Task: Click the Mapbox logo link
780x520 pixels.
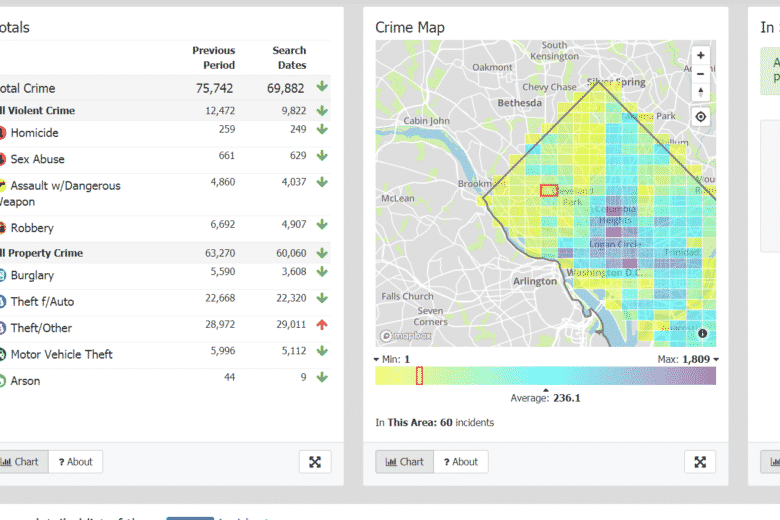Action: (x=400, y=337)
